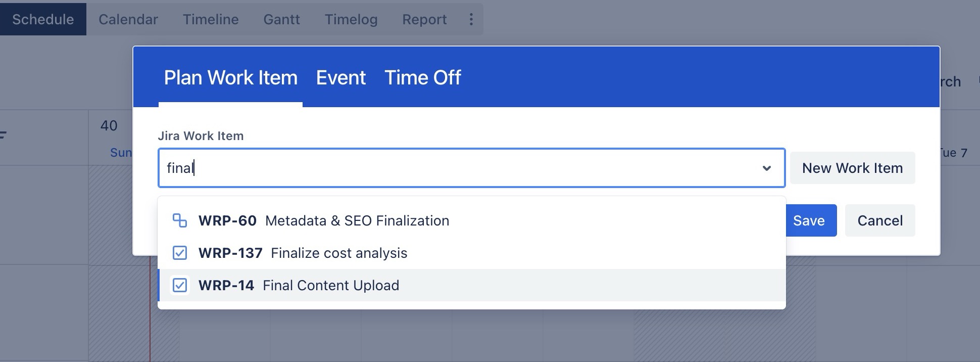
Task: Click the WRP-137 task type icon
Action: point(180,253)
